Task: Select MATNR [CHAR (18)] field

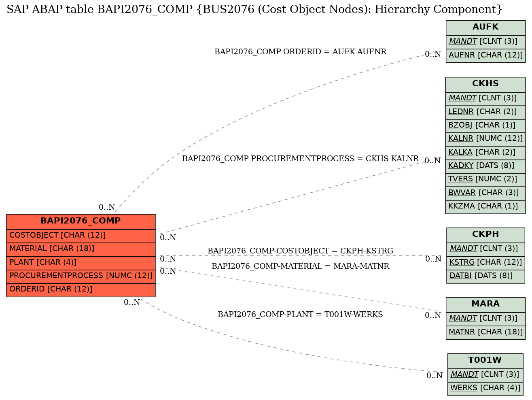Action: pyautogui.click(x=485, y=332)
